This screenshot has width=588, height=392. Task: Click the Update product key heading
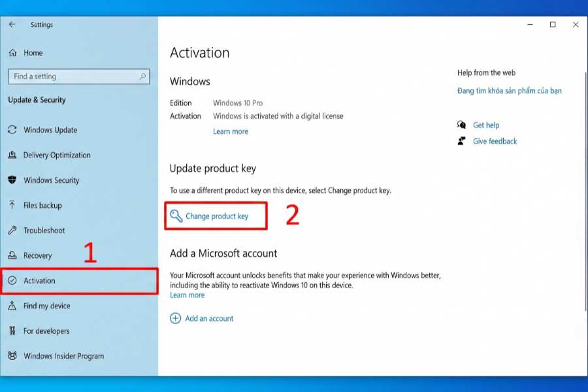pyautogui.click(x=212, y=169)
